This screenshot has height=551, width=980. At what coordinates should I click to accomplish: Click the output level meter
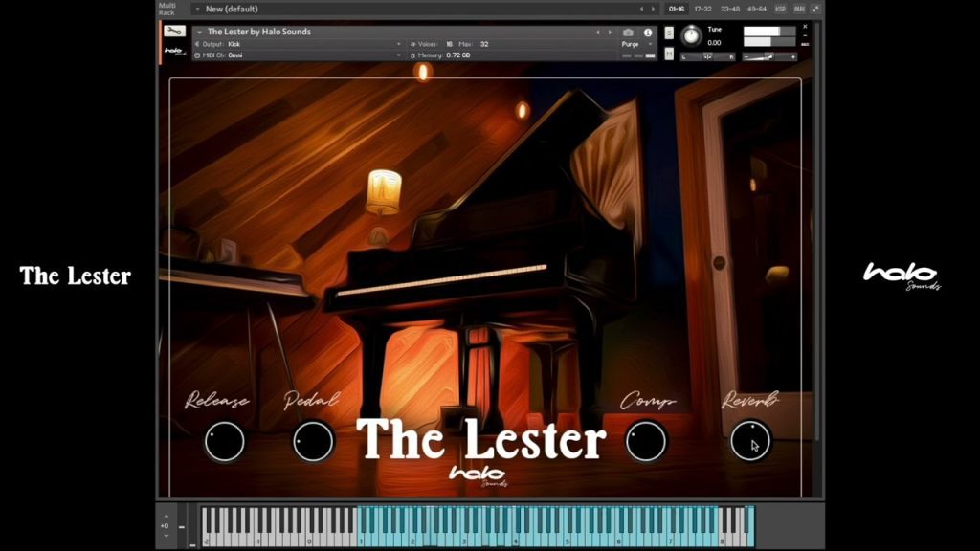(x=768, y=36)
